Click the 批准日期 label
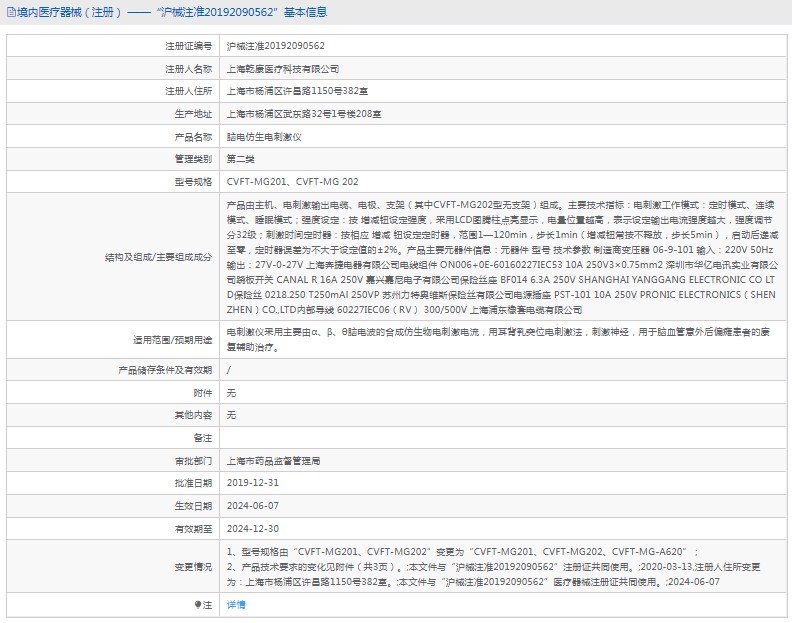Screen dimensions: 792x623 pyautogui.click(x=193, y=483)
